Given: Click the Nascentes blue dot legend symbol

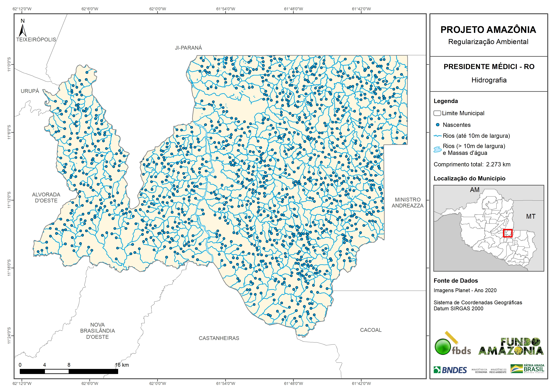Looking at the screenshot, I should (437, 125).
